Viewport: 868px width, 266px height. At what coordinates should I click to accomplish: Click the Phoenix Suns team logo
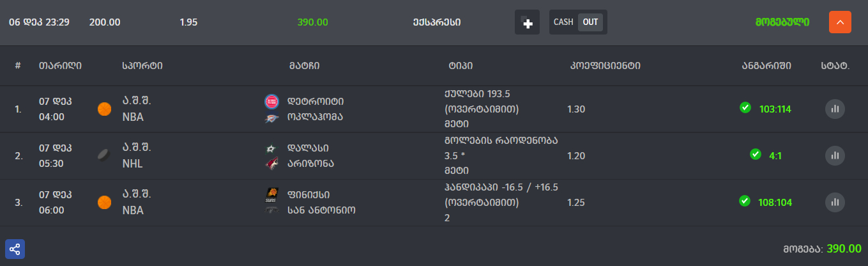pyautogui.click(x=271, y=194)
